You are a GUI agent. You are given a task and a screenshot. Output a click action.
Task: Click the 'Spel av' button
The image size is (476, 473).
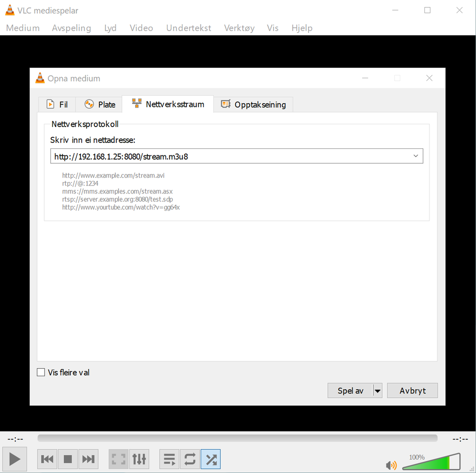[x=350, y=391]
